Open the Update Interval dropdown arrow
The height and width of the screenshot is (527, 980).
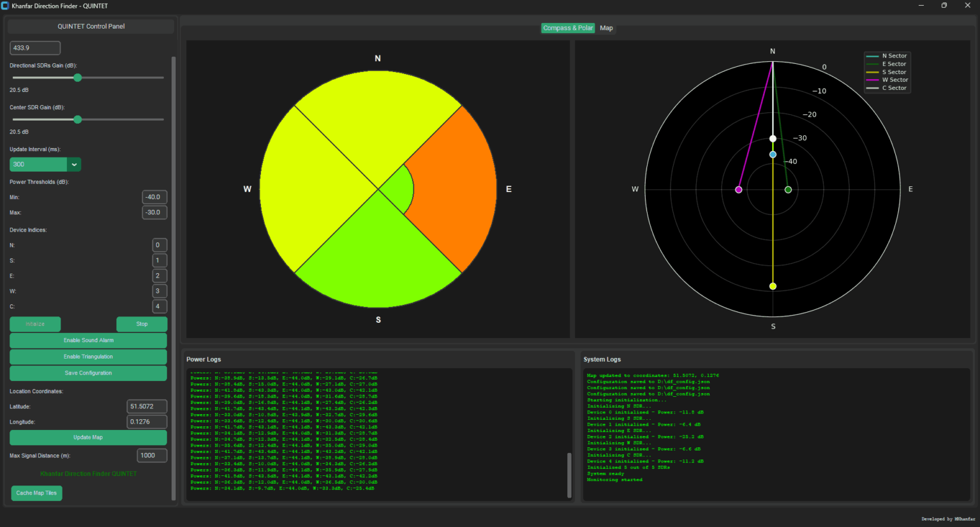coord(74,165)
